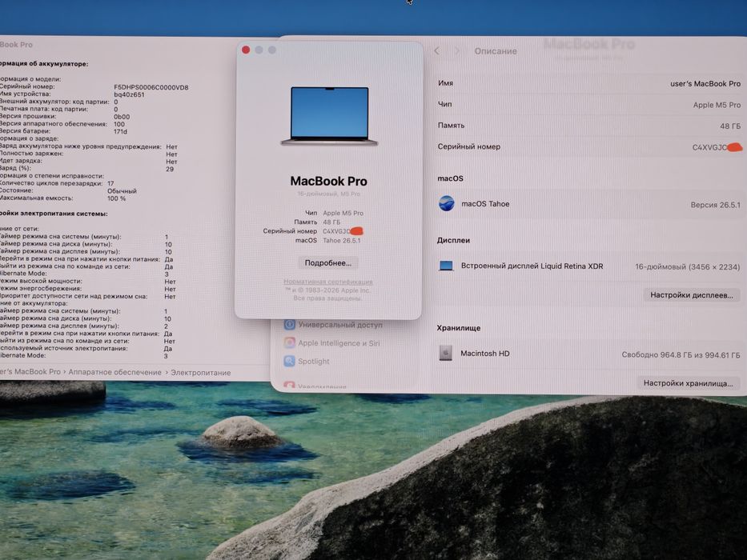Click the MacBook Pro laptop image
Viewport: 747px width, 560px height.
(329, 116)
